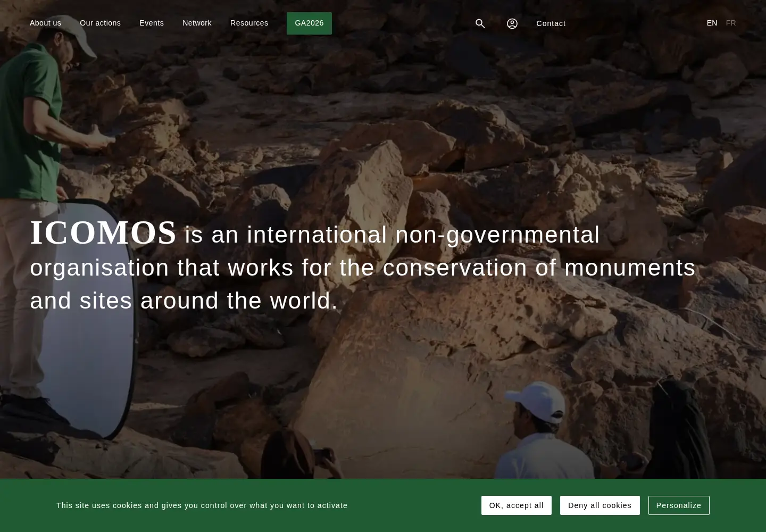
Task: Open the search magnifier icon
Action: tap(480, 23)
